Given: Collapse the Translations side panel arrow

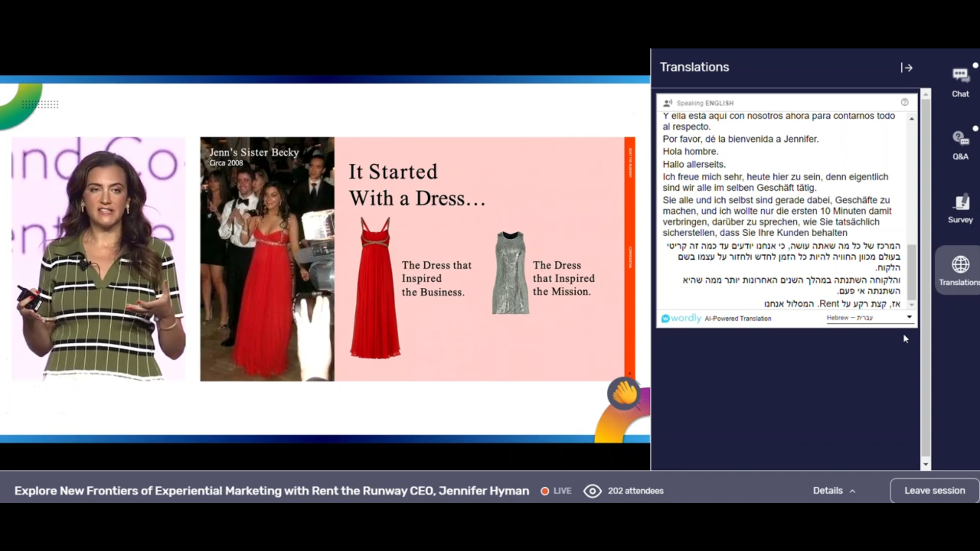Looking at the screenshot, I should click(x=906, y=68).
